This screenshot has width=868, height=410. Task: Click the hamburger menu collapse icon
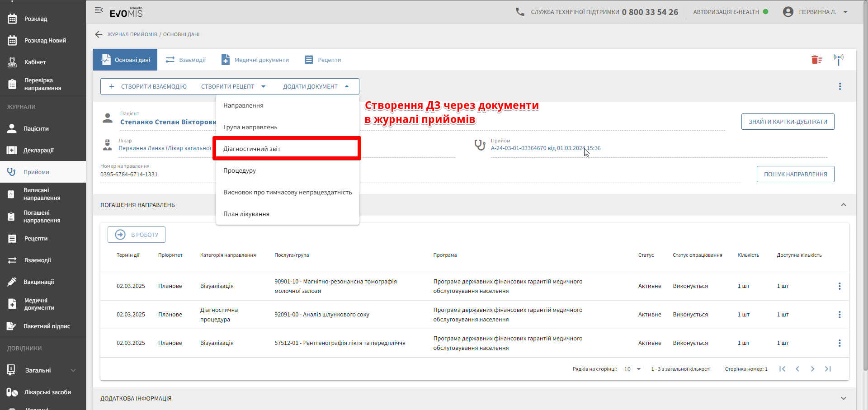99,10
